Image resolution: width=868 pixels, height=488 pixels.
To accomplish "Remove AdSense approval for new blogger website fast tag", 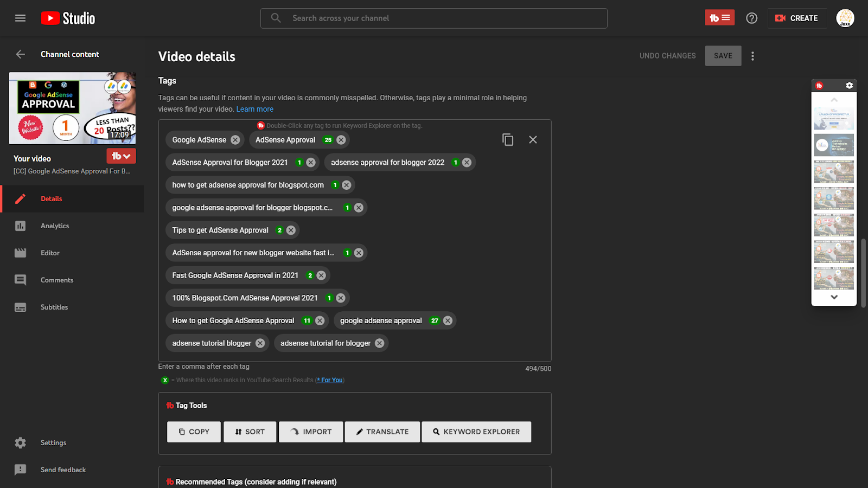I will (359, 253).
